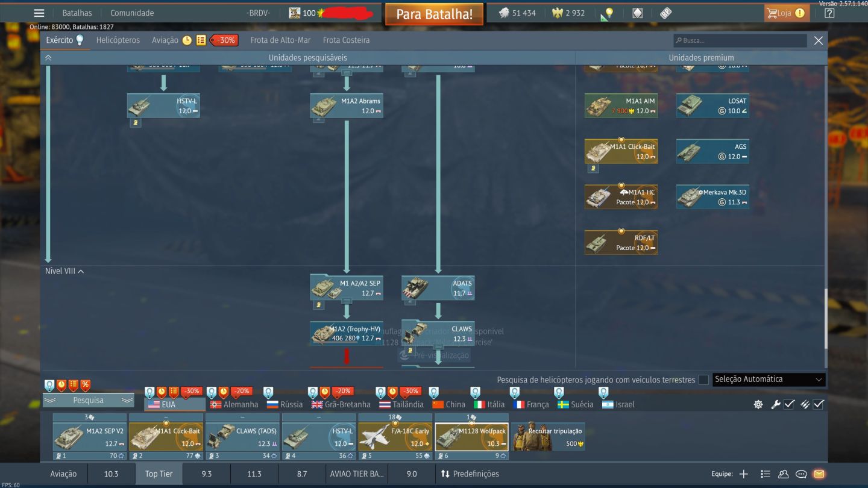Image resolution: width=868 pixels, height=488 pixels.
Task: Open the Predefinições presets list
Action: [x=470, y=474]
